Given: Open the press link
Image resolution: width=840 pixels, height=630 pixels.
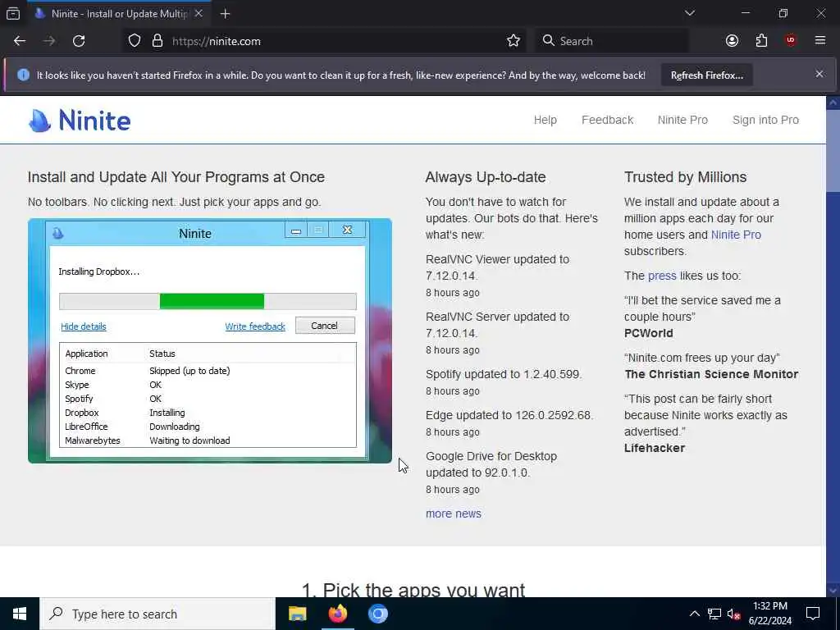Looking at the screenshot, I should tap(662, 276).
